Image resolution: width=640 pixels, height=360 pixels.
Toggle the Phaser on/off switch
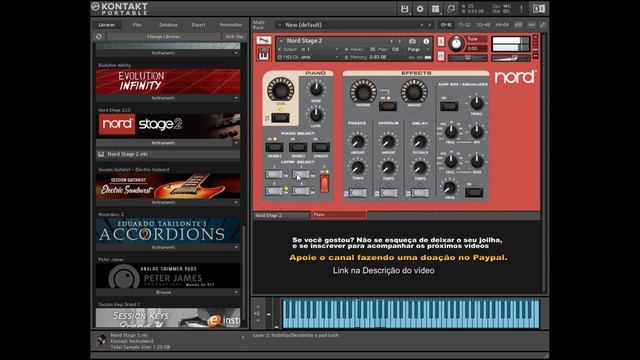pyautogui.click(x=358, y=193)
